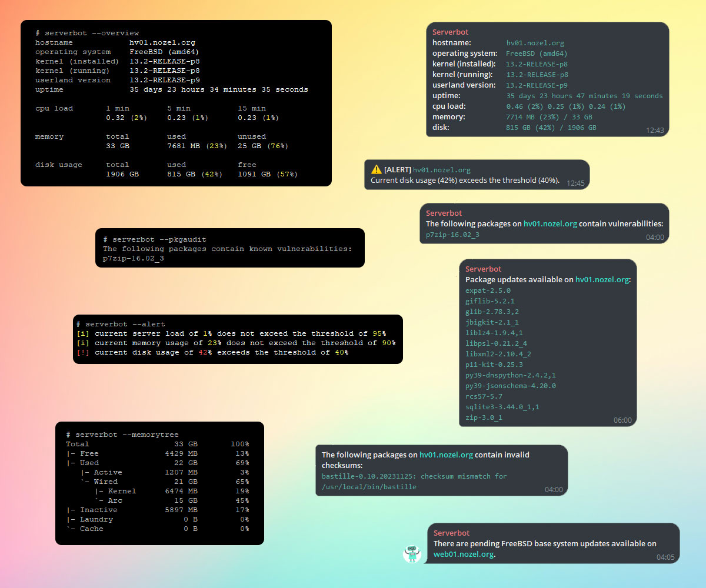
Task: Select p11-kit-0.25.3 package entry
Action: tap(494, 365)
